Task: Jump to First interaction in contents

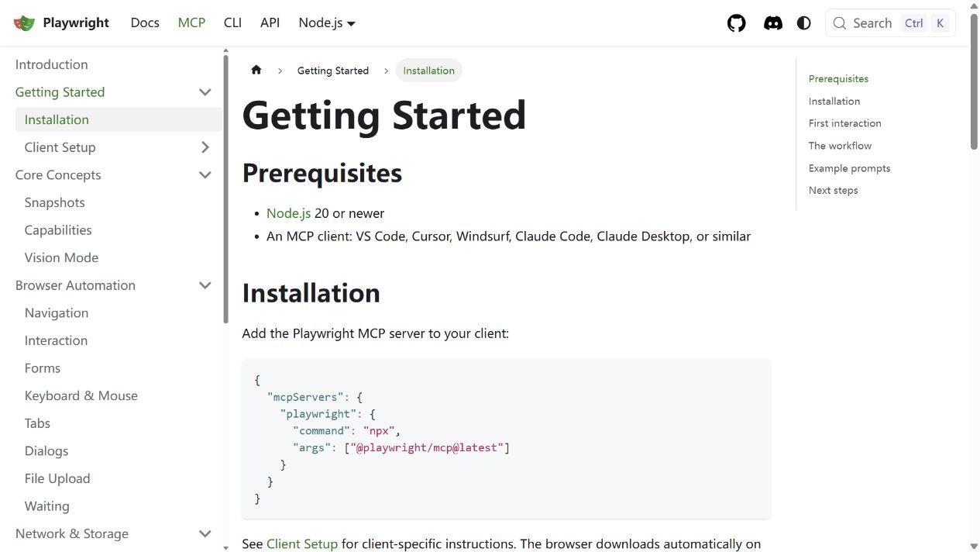Action: pyautogui.click(x=844, y=123)
